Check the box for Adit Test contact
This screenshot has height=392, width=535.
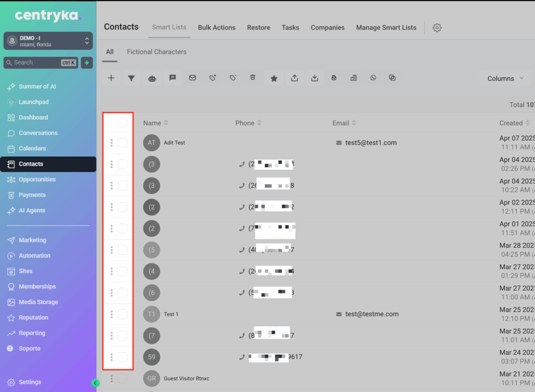(122, 143)
